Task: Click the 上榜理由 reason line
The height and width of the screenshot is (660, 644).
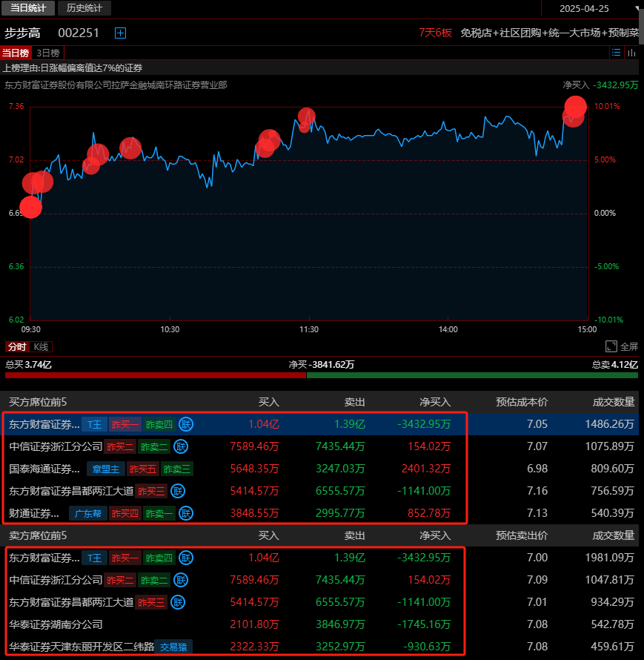Action: click(73, 67)
